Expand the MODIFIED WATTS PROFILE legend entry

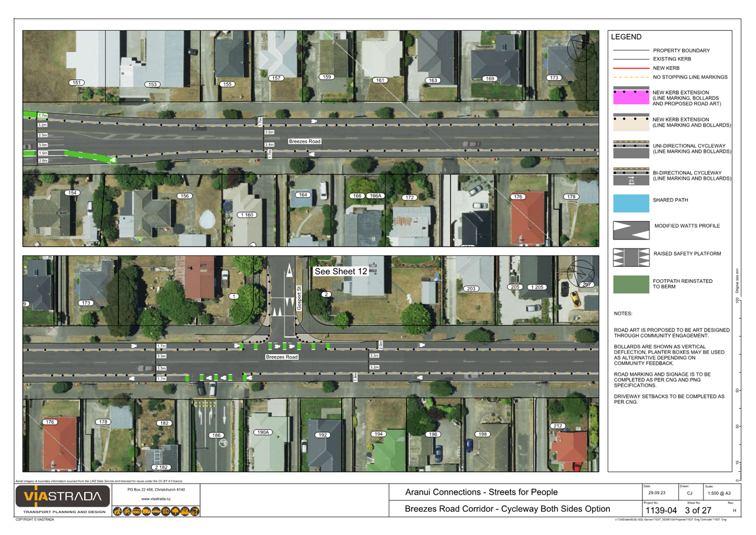click(686, 226)
